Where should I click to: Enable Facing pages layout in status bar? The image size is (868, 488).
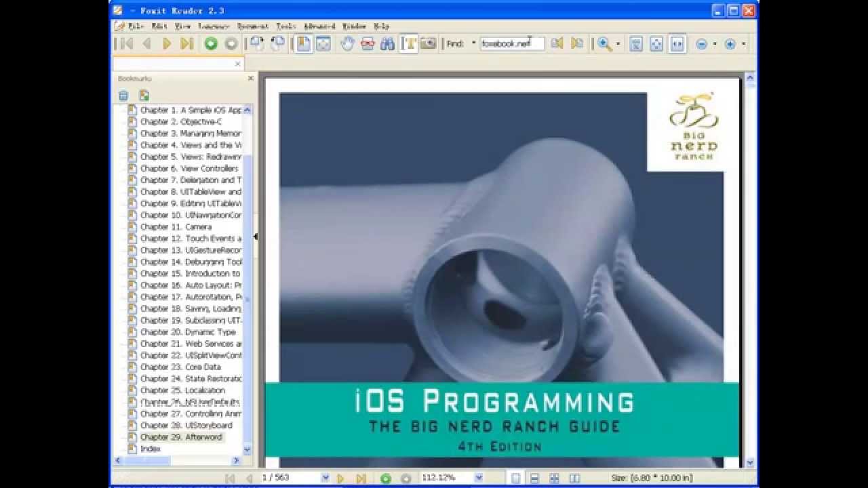tap(574, 479)
